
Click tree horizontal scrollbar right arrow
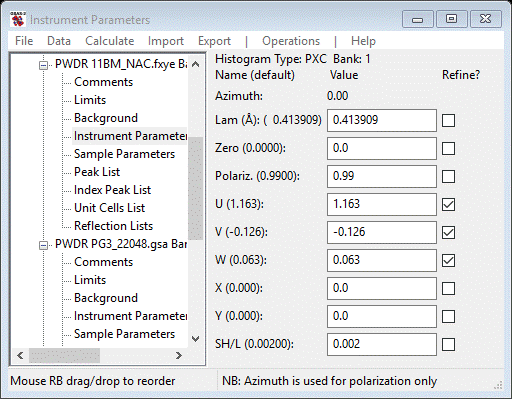pyautogui.click(x=179, y=355)
